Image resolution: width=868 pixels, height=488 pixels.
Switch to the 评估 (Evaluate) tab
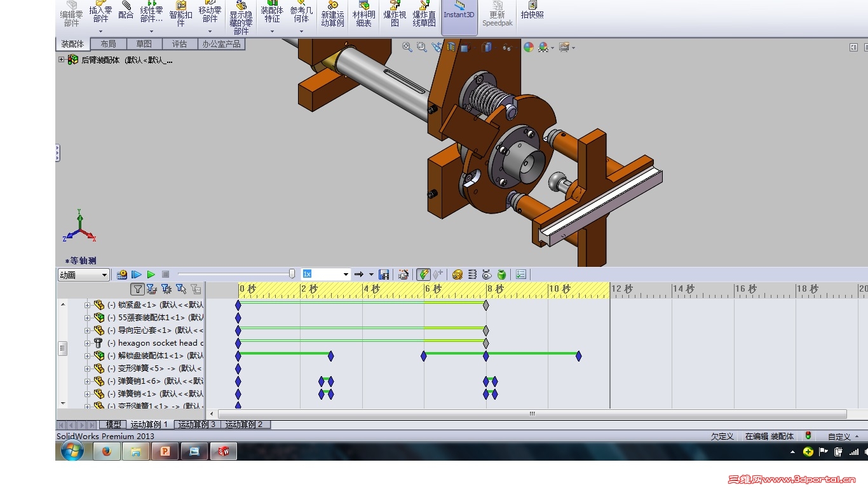pos(179,44)
